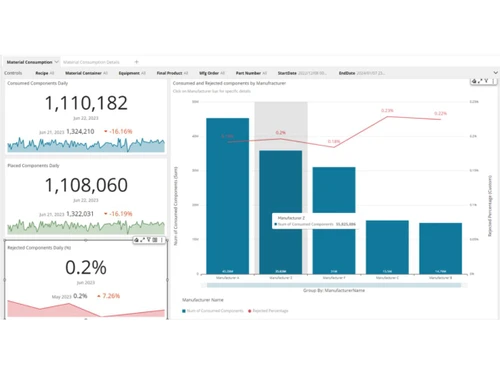Click the Placed Components Daily title
This screenshot has height=375, width=500.
pyautogui.click(x=33, y=165)
